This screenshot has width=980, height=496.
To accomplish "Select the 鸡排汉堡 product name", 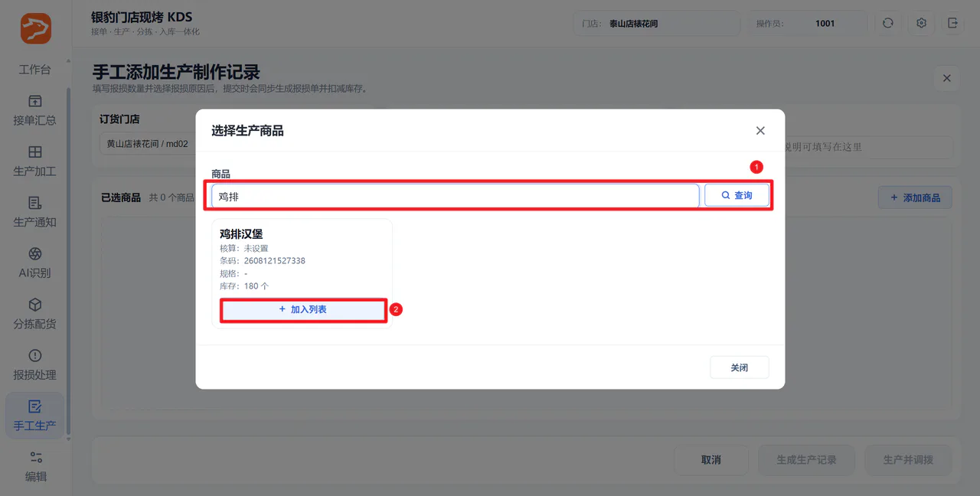I will pyautogui.click(x=241, y=234).
